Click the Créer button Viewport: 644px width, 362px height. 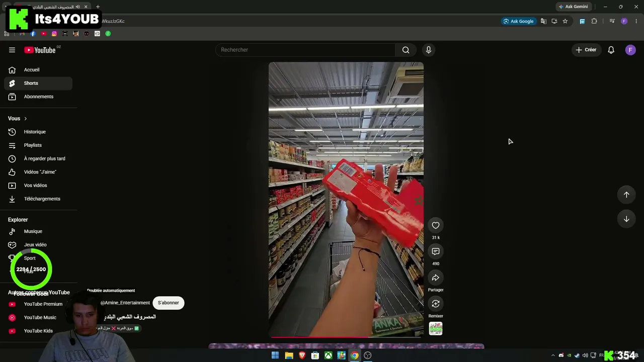point(586,50)
